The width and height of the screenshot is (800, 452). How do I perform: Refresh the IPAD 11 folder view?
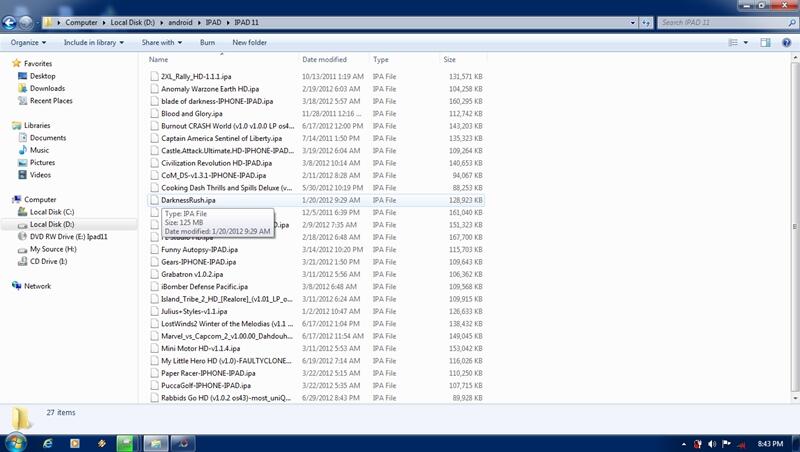click(x=646, y=22)
